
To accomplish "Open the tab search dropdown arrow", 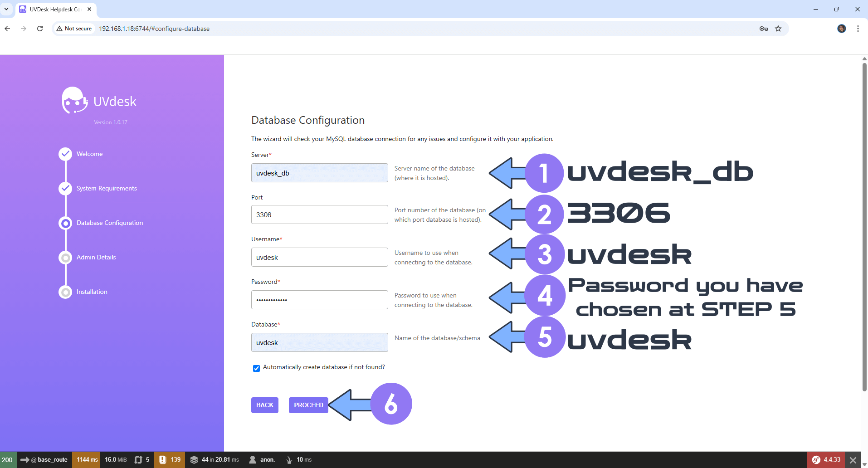I will [x=6, y=9].
